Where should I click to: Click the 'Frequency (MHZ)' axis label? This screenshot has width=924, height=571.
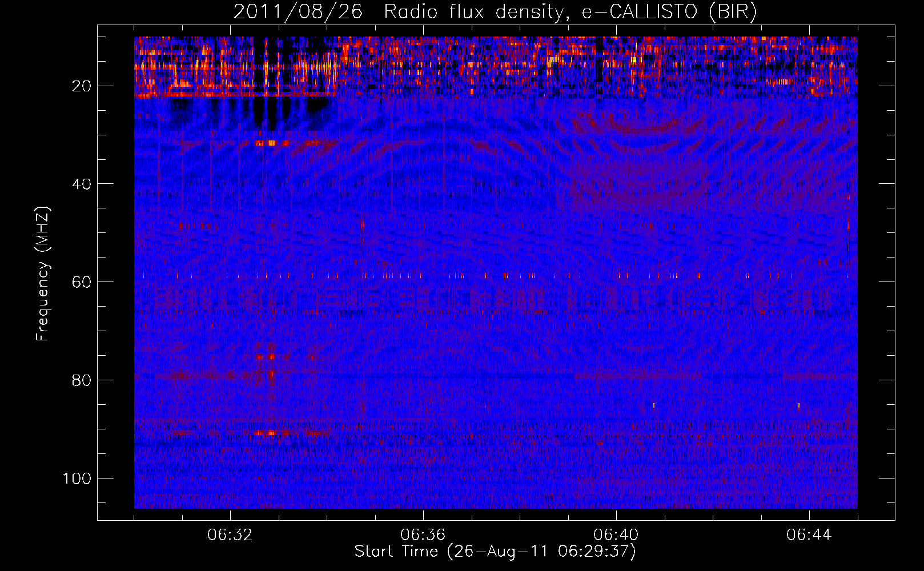point(43,274)
